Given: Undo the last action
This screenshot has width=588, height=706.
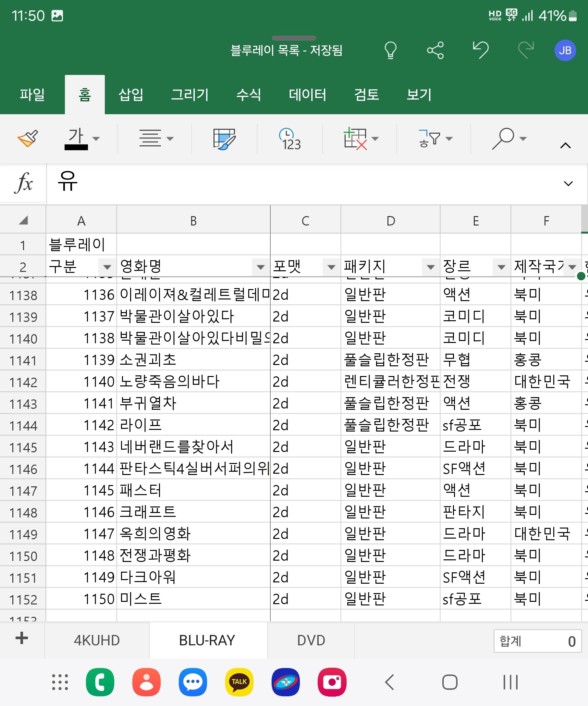Looking at the screenshot, I should click(480, 50).
